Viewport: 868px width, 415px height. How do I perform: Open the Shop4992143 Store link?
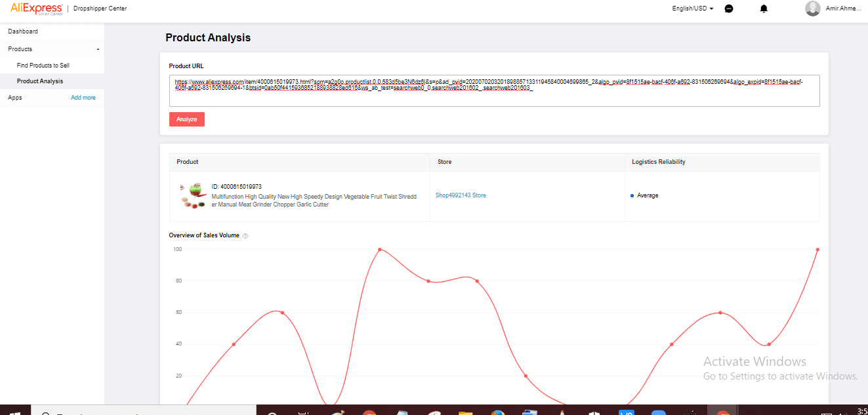pos(461,195)
